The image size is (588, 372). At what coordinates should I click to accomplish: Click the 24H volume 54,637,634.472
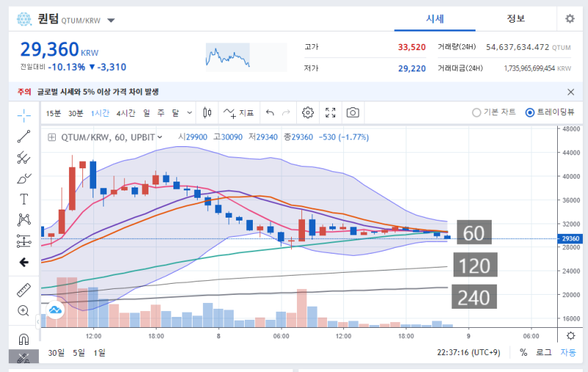click(517, 47)
